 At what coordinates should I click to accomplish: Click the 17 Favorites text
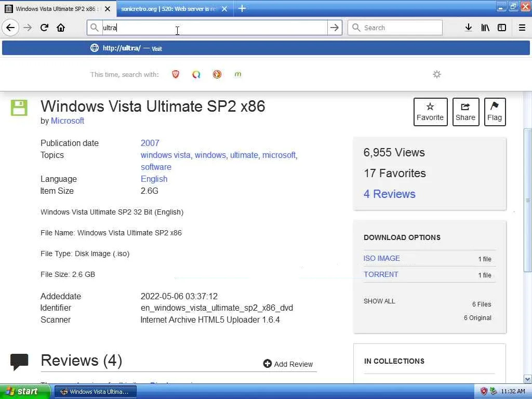[x=395, y=174]
